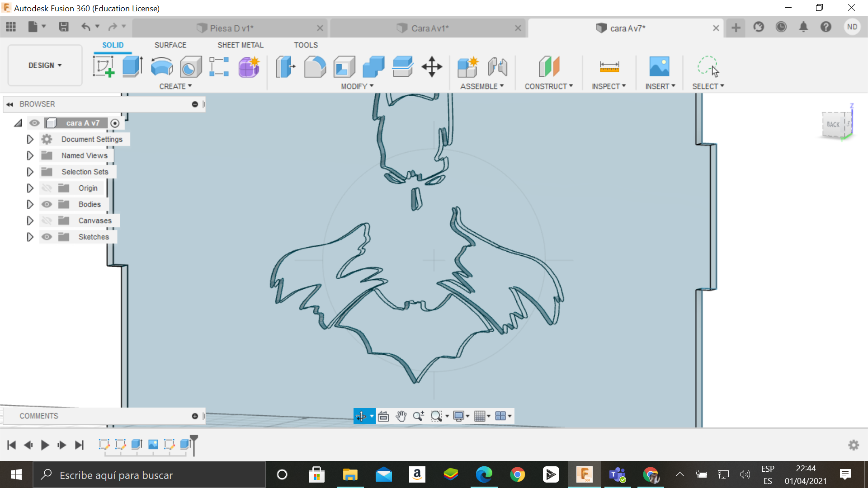The height and width of the screenshot is (488, 868).
Task: Click the Save icon
Action: [x=64, y=27]
